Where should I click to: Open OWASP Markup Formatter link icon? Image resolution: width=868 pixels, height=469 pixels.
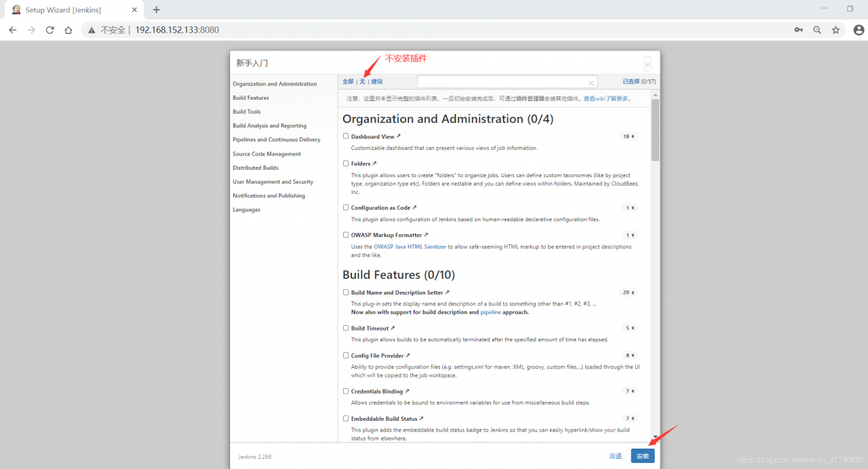tap(426, 235)
